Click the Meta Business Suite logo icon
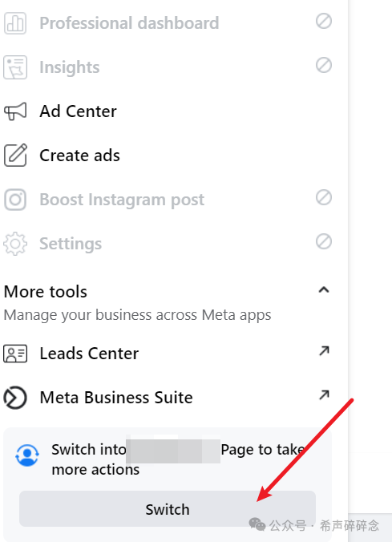This screenshot has width=392, height=542. tap(15, 398)
